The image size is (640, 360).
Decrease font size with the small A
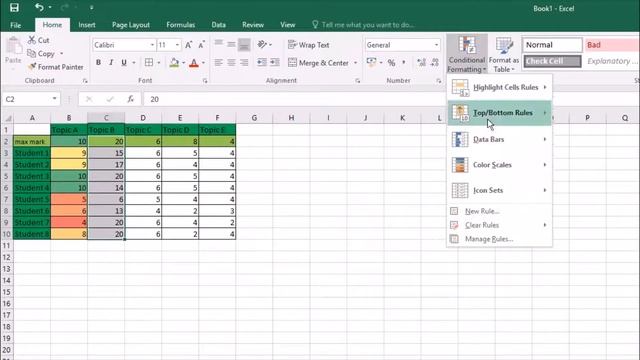pyautogui.click(x=201, y=45)
